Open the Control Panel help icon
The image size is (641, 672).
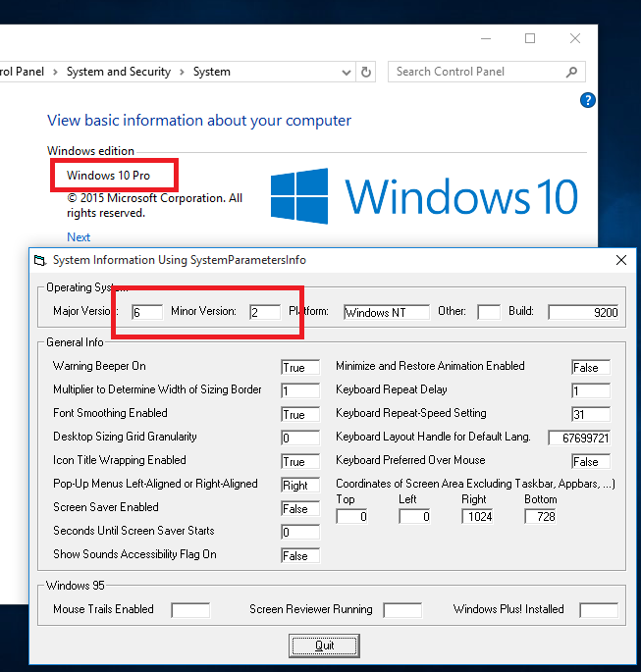(x=587, y=100)
